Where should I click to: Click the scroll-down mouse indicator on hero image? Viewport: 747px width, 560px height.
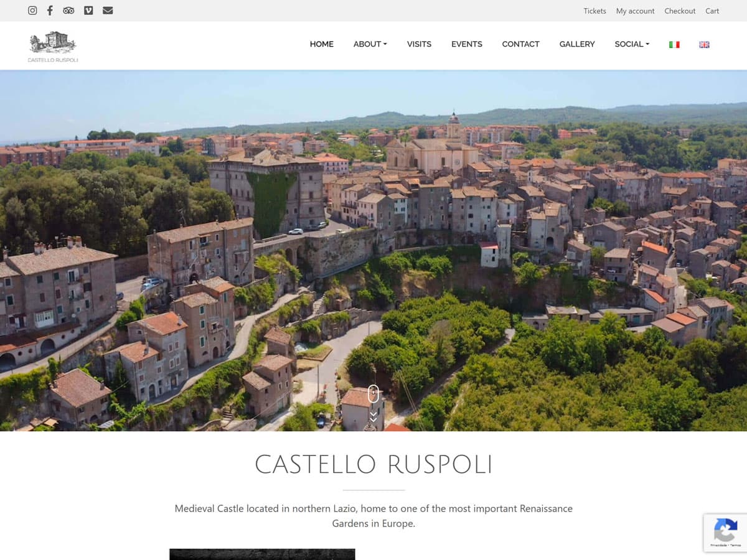tap(374, 394)
